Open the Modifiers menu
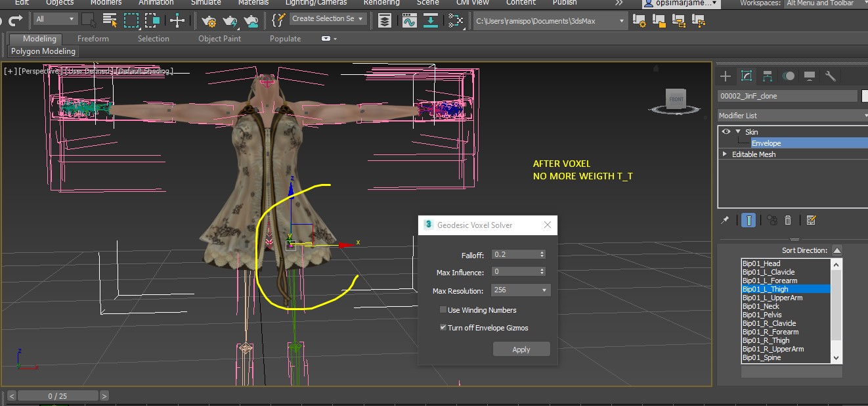The image size is (868, 406). [105, 3]
